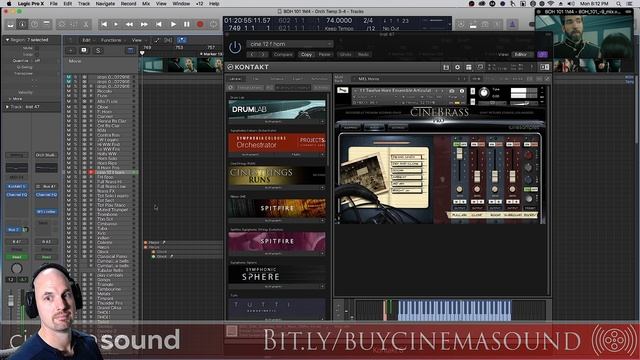Open Symphobia Colours Orchestrator library banner
The image size is (640, 360).
277,142
